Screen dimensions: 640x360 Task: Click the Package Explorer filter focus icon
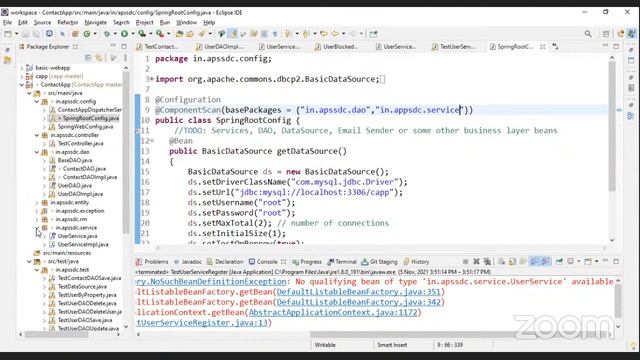(x=113, y=58)
